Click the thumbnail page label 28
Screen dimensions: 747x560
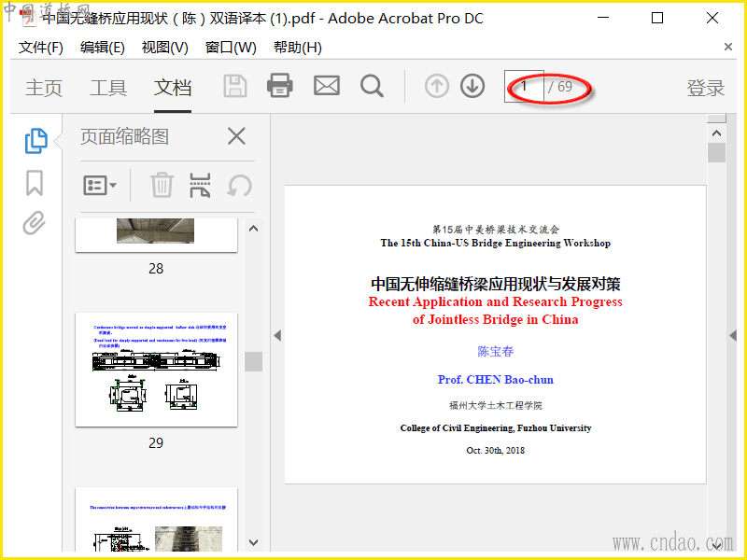point(156,269)
